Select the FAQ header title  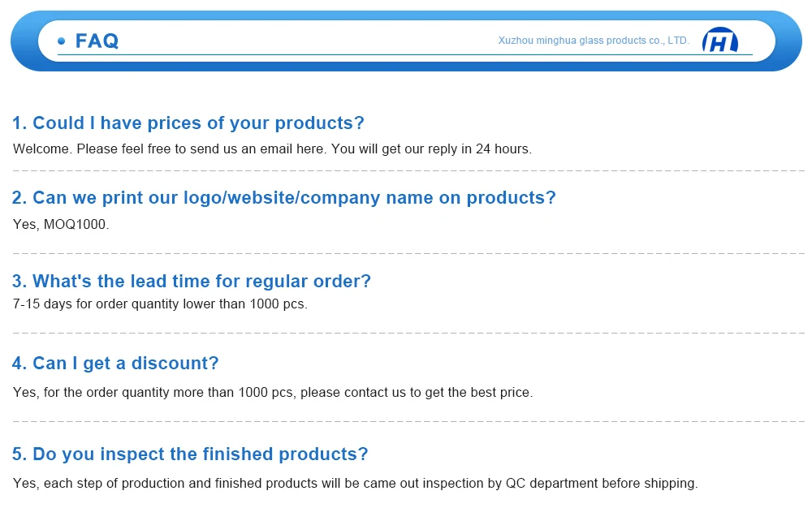click(97, 41)
